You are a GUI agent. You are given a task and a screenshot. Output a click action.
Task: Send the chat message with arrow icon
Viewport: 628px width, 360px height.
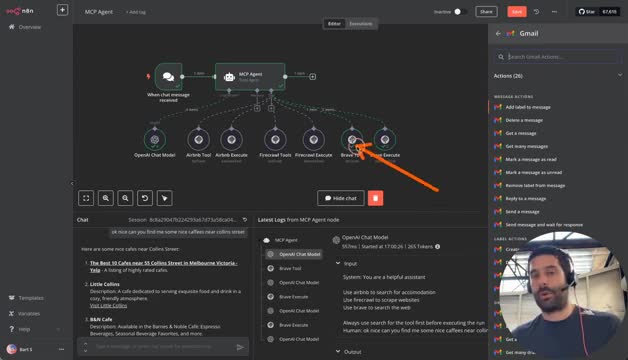click(240, 347)
